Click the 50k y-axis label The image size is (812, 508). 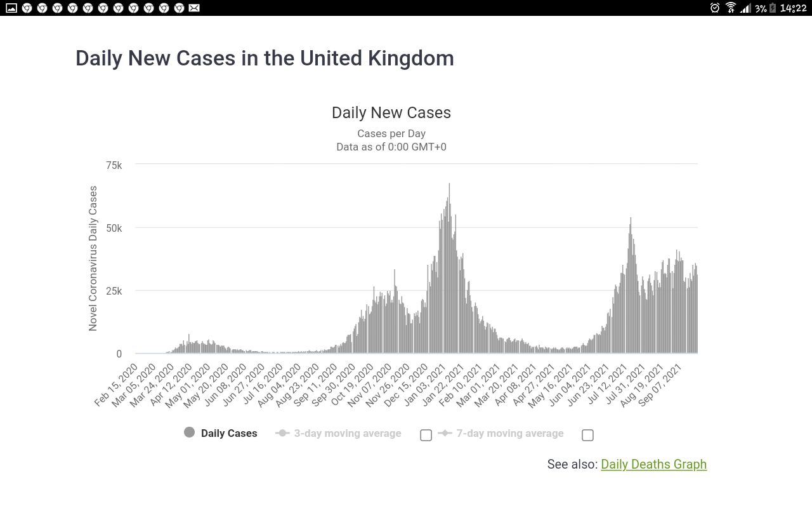click(114, 227)
